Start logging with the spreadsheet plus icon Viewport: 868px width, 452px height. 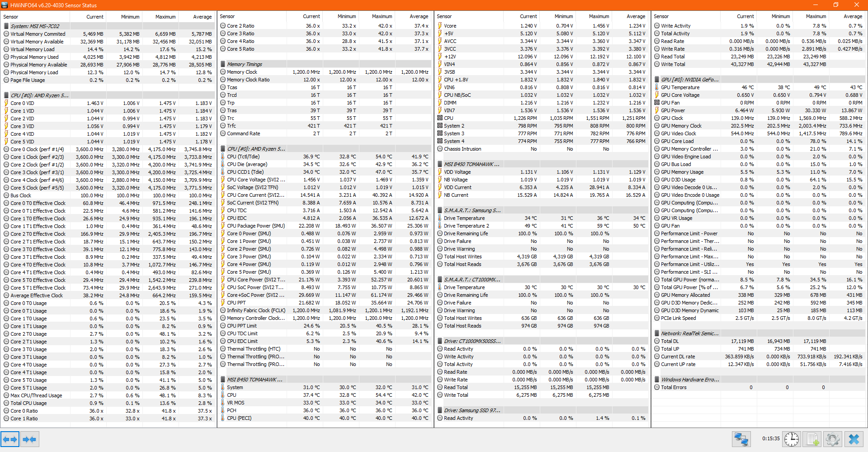coord(812,439)
